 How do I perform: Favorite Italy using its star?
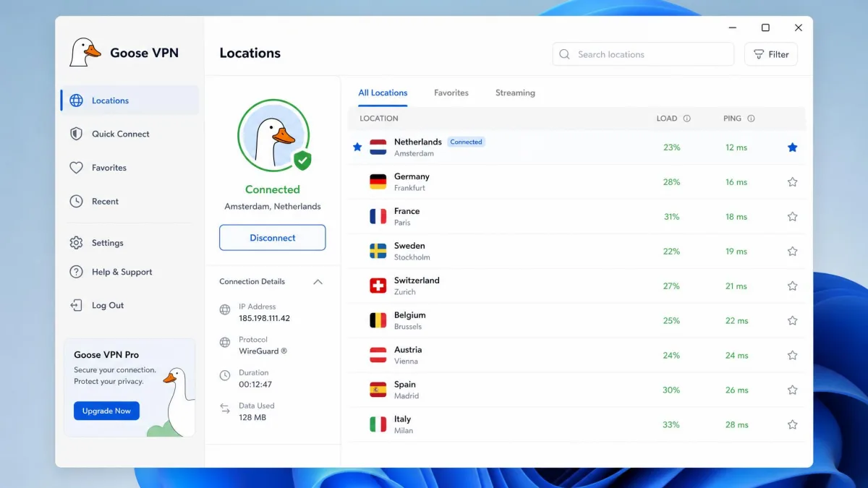pyautogui.click(x=792, y=425)
